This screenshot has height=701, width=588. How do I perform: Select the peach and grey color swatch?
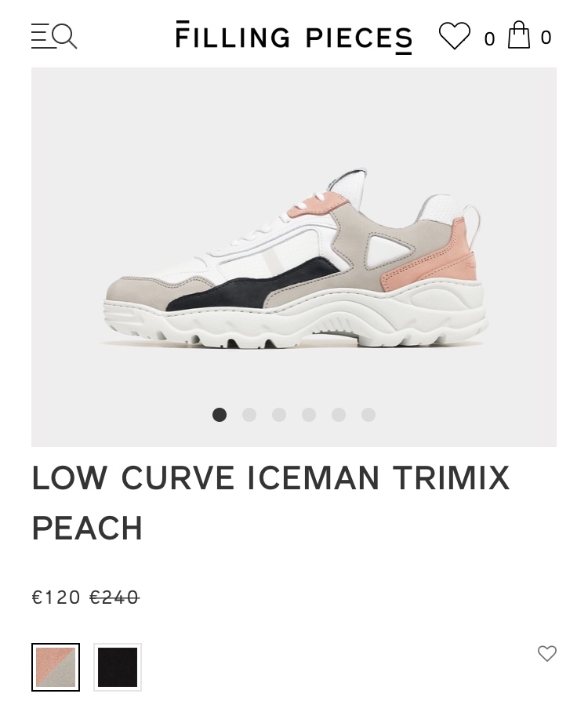[x=56, y=667]
